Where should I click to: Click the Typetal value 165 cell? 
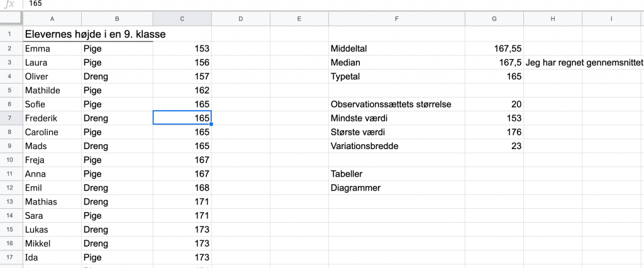(494, 77)
